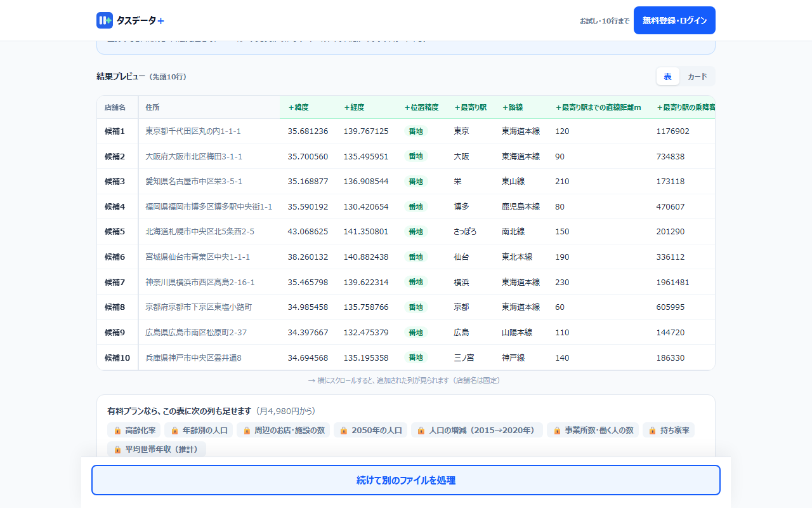Switch to the カード view tab
Viewport: 812px width, 508px height.
(x=697, y=76)
